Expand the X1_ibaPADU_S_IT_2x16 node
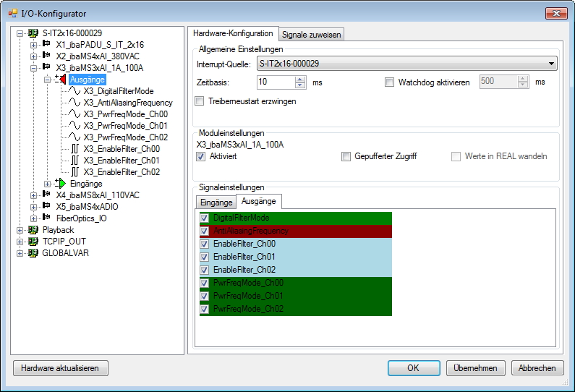The width and height of the screenshot is (575, 392). [x=33, y=45]
